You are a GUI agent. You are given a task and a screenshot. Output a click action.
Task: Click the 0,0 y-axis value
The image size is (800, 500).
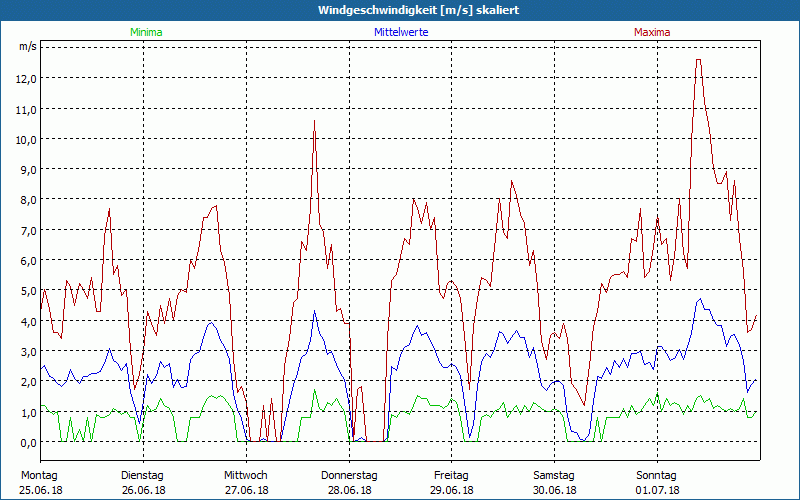30,442
